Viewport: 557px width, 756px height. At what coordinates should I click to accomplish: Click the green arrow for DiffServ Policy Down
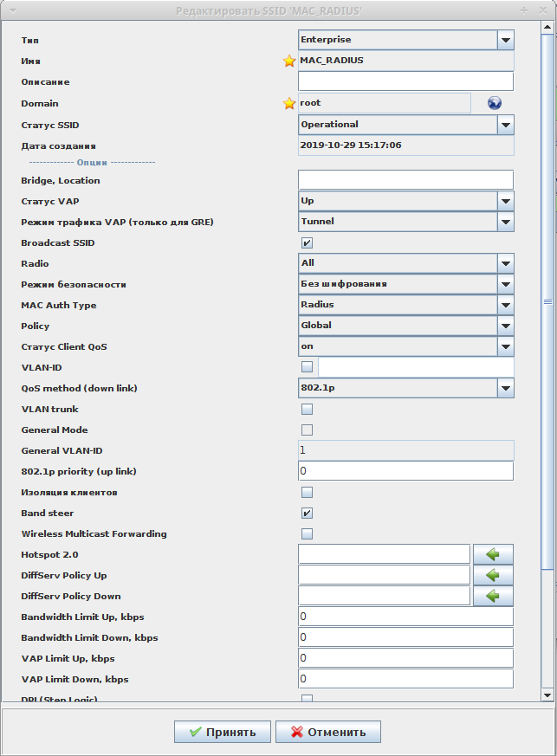coord(493,596)
